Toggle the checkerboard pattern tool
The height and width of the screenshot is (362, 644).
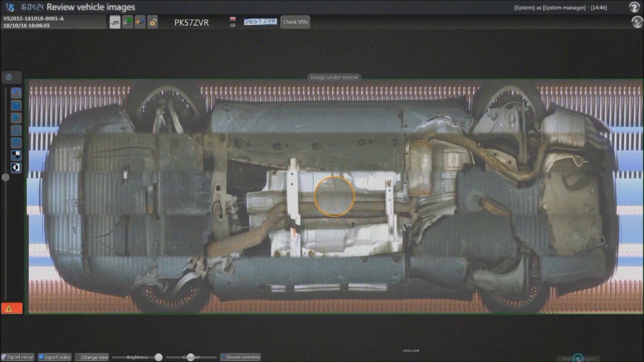(16, 155)
